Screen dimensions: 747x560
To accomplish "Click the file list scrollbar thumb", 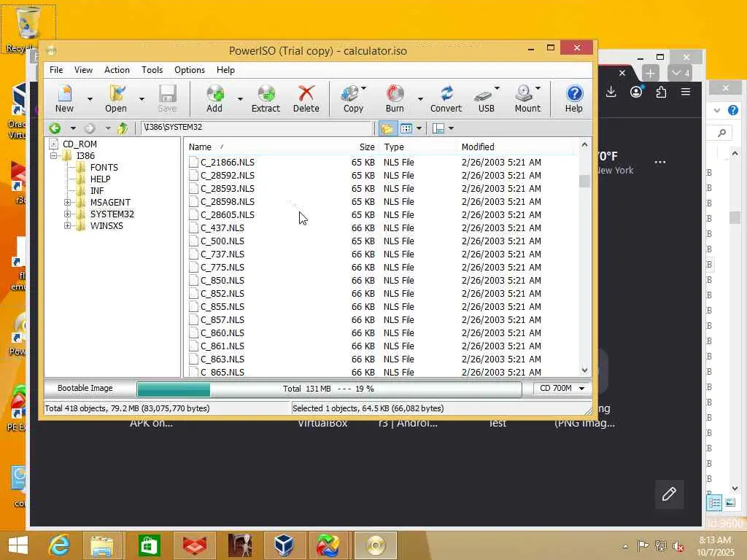I will (584, 181).
